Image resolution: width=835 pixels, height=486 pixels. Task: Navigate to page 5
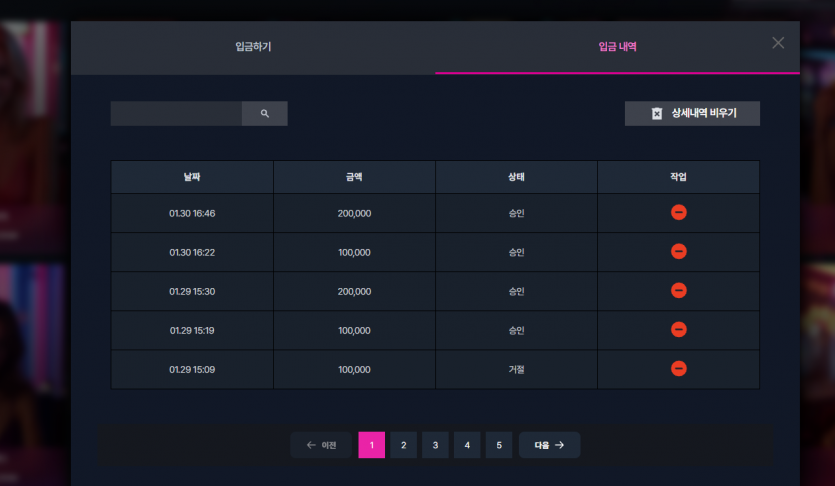coord(499,445)
